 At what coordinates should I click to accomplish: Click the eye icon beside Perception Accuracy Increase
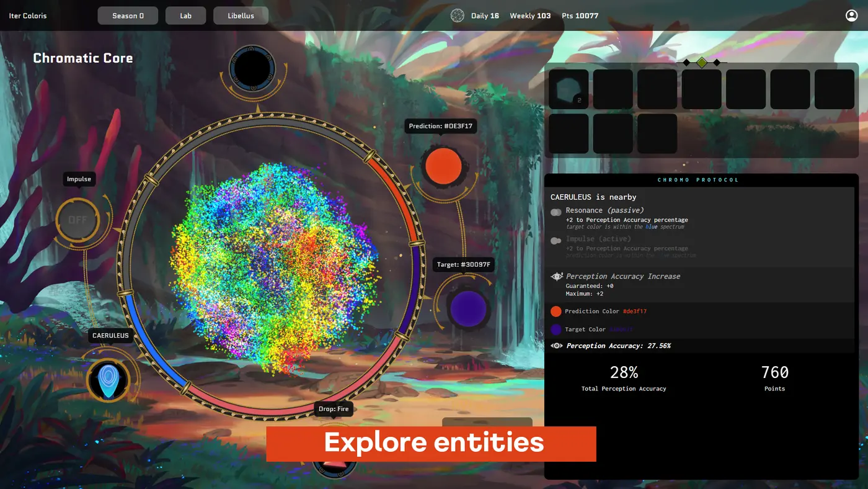[557, 276]
